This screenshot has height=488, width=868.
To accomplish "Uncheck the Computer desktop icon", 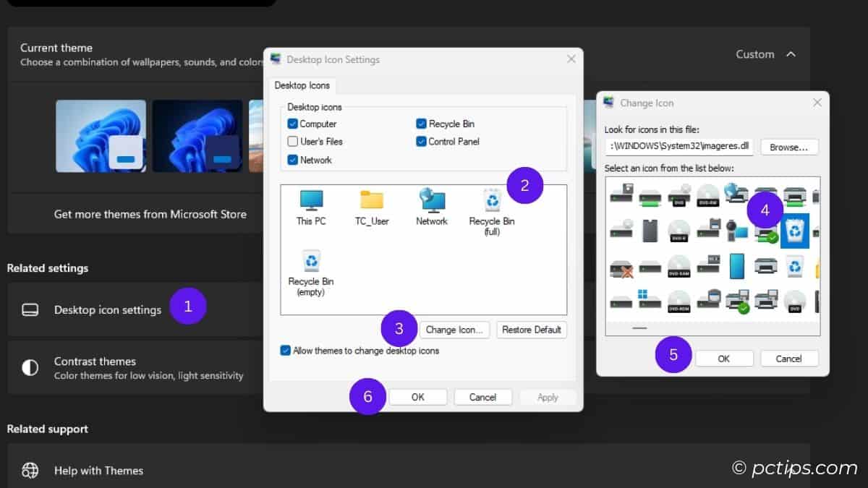I will coord(293,124).
